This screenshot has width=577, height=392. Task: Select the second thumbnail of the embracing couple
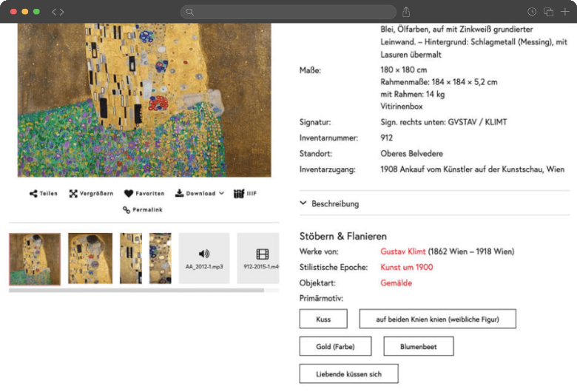tap(90, 258)
